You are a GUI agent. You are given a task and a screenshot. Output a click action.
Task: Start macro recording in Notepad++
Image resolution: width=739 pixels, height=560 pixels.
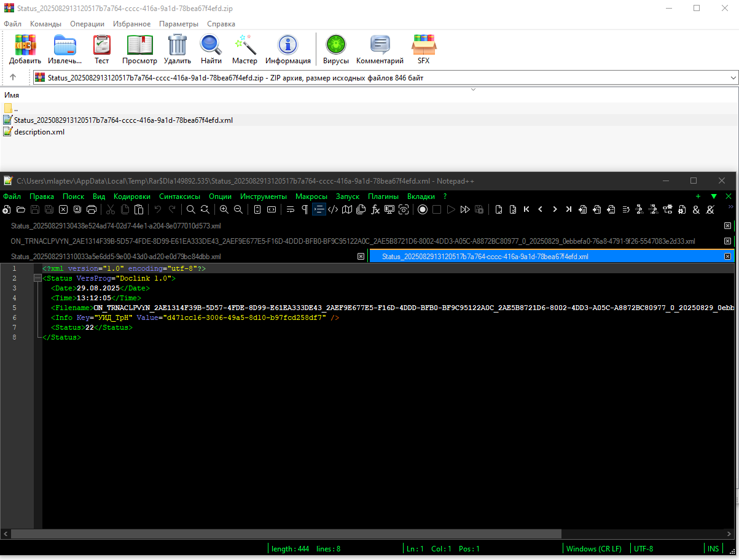[423, 209]
